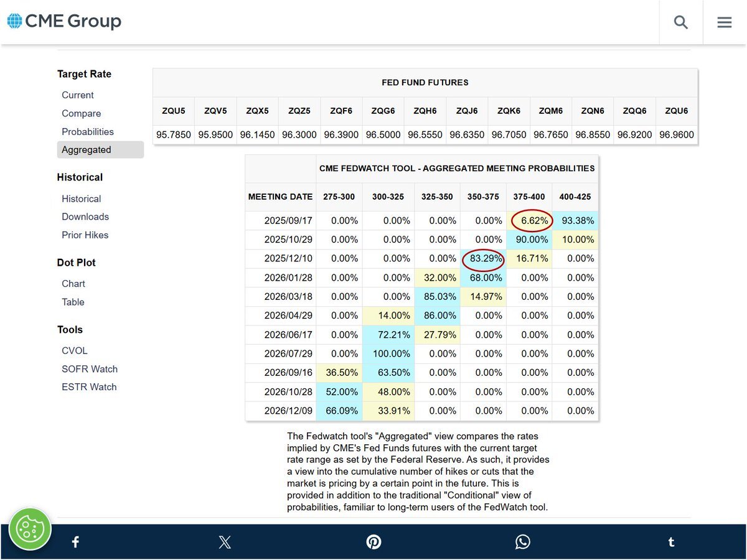Open the Compare view
Image resolution: width=747 pixels, height=560 pixels.
81,114
